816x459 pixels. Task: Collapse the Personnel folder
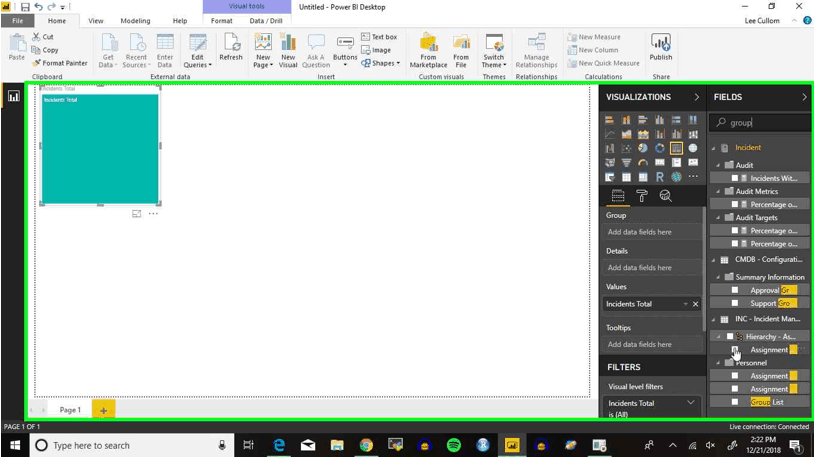[718, 363]
